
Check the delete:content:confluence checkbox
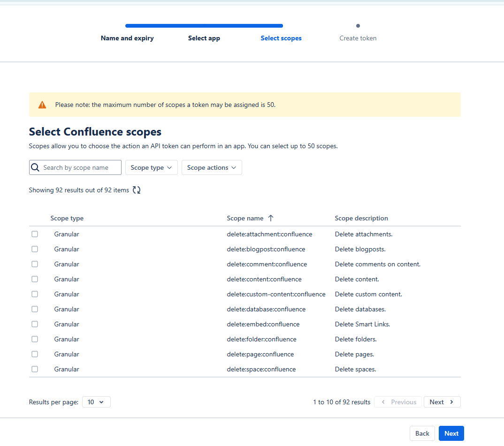click(35, 279)
